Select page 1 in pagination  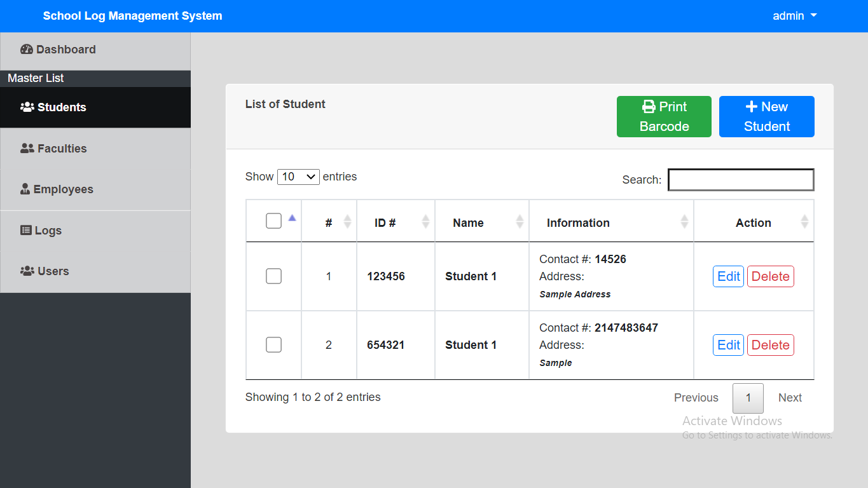pos(748,398)
